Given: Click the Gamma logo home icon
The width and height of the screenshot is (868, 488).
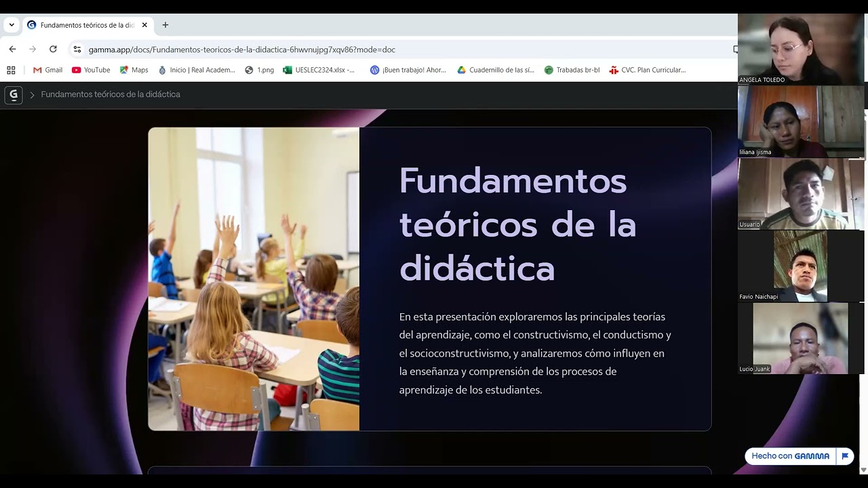Looking at the screenshot, I should click(14, 95).
